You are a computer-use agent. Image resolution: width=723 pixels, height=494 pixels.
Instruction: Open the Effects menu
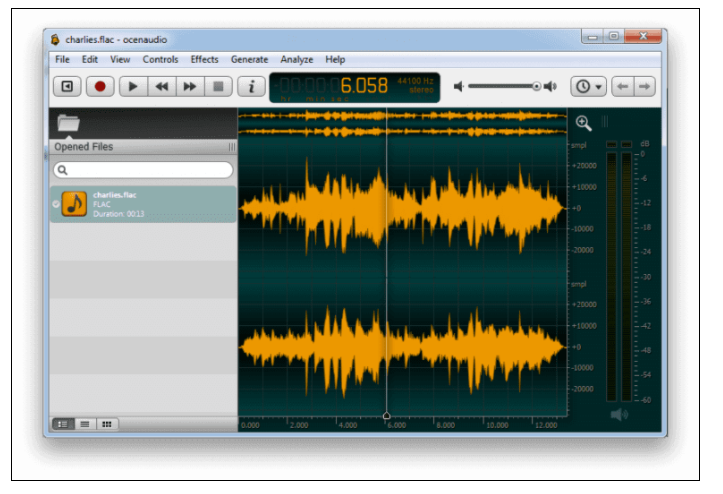coord(204,60)
